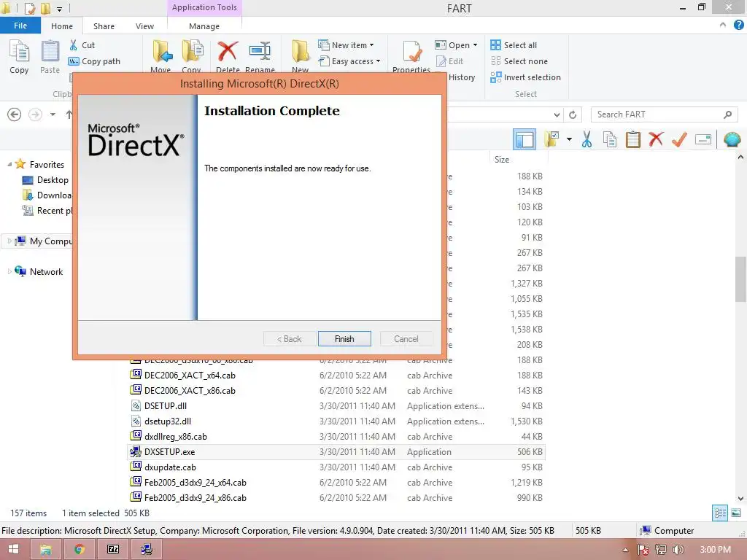
Task: Switch to the Share ribbon tab
Action: 104,26
